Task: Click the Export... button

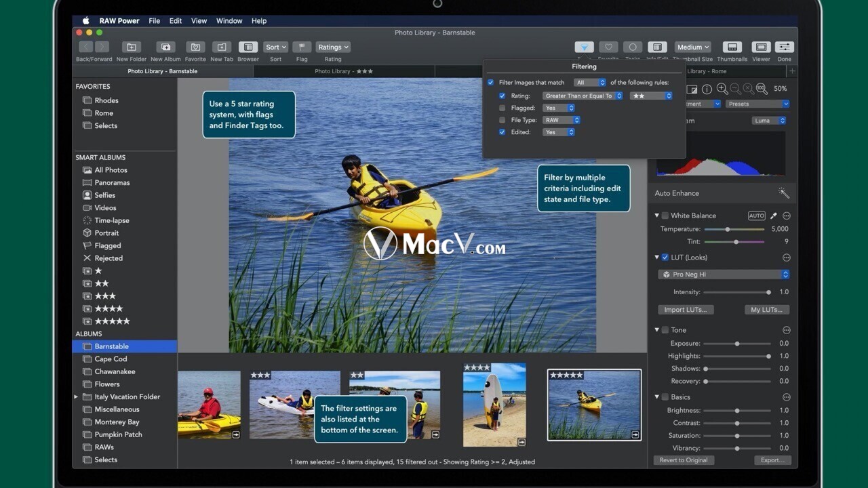Action: point(772,460)
